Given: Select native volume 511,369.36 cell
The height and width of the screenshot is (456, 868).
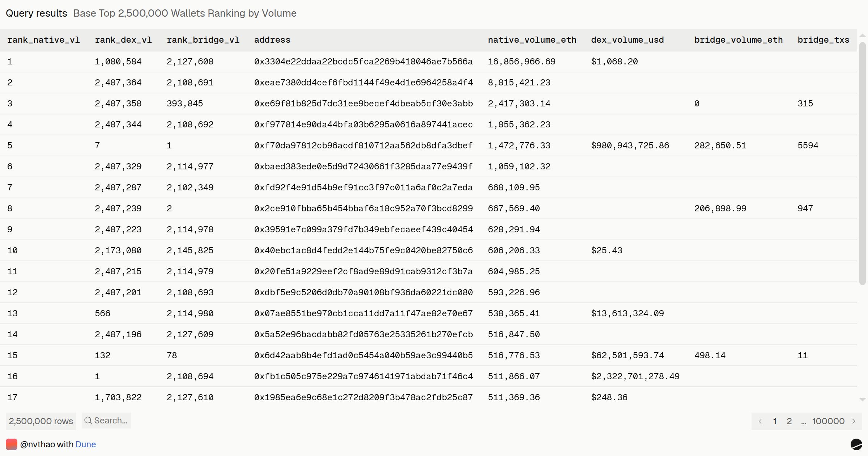Looking at the screenshot, I should 514,397.
